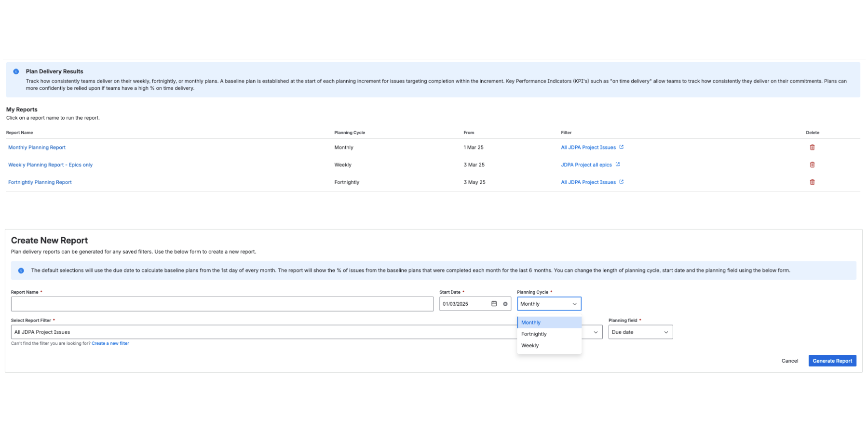Choose Monthly from the cycle options
The image size is (868, 434).
click(531, 323)
